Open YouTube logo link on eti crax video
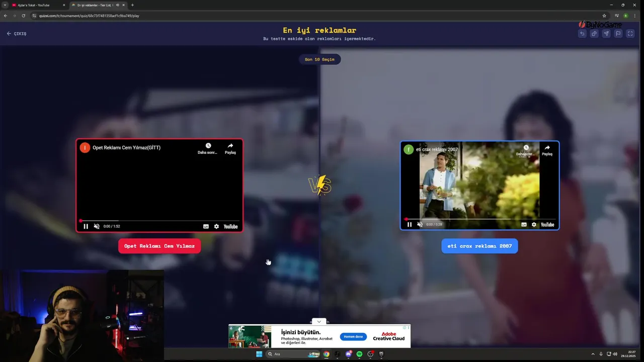Viewport: 644px width, 362px height. [547, 225]
